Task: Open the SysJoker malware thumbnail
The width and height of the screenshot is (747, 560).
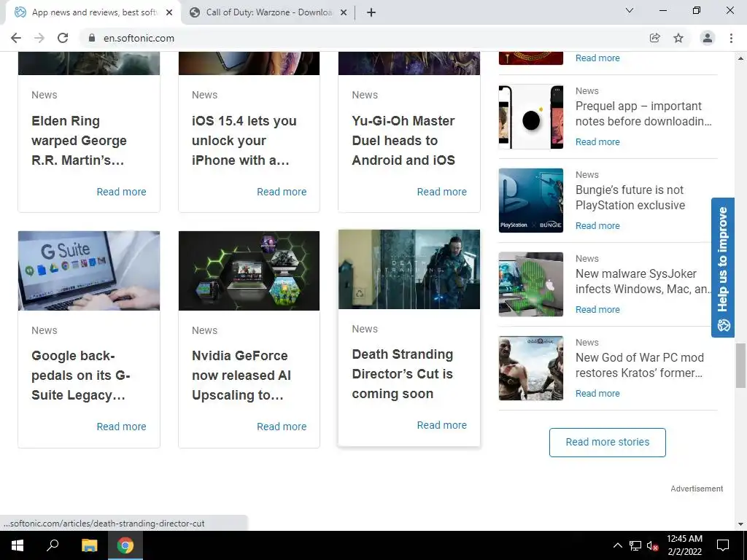Action: (x=531, y=284)
